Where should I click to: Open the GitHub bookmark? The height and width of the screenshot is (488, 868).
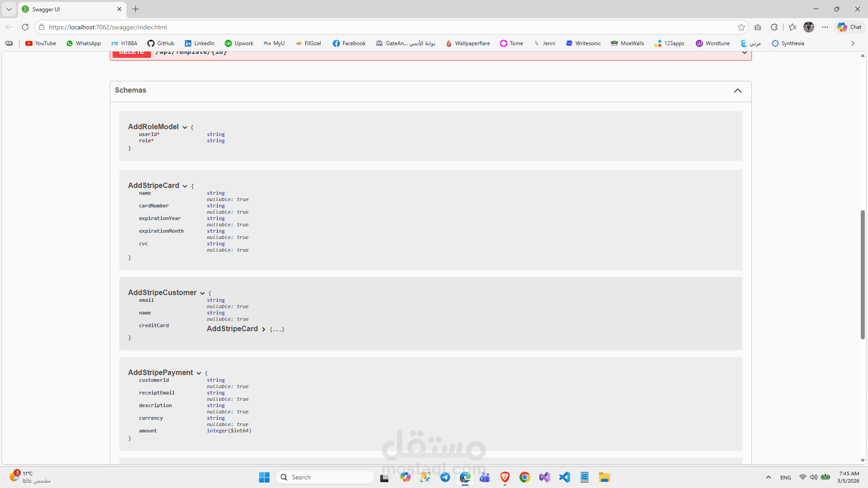click(161, 43)
